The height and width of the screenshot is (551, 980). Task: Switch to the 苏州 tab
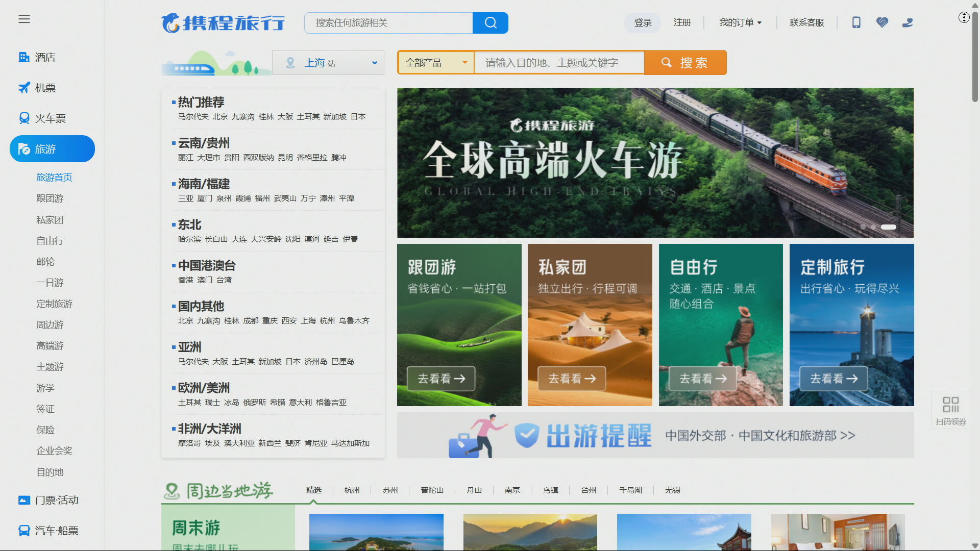tap(390, 490)
